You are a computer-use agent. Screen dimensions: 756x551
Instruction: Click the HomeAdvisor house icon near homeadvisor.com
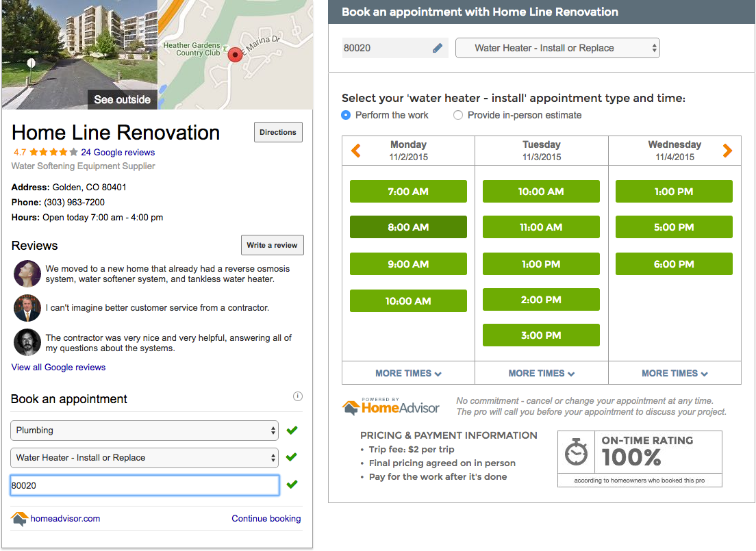(x=19, y=519)
